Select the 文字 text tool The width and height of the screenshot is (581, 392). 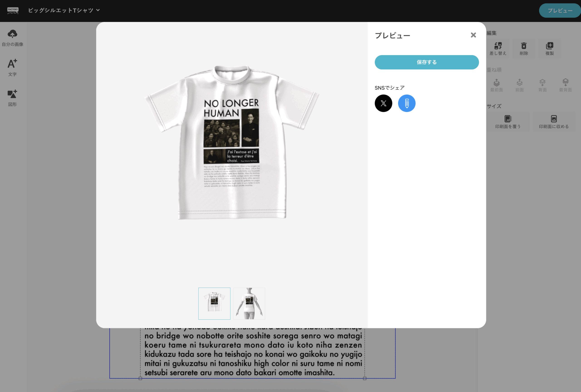(12, 68)
